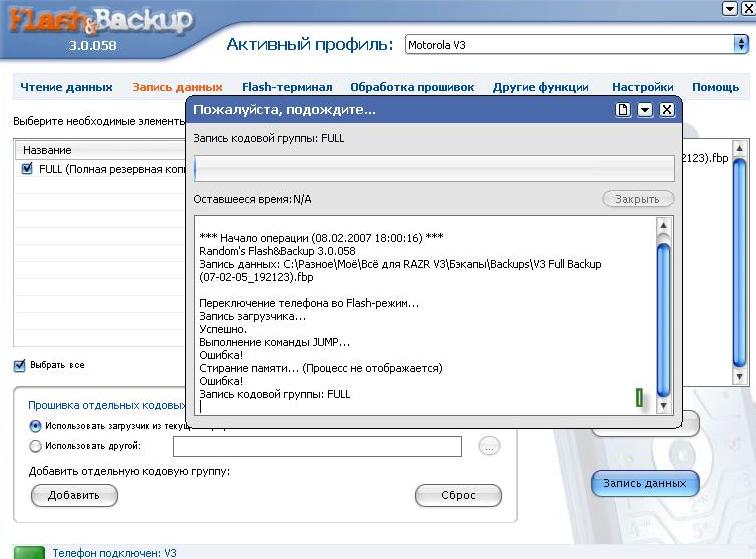Screen dimensions: 756x559
Task: Click 'Оставшееся время: N/A' label
Action: click(x=252, y=199)
